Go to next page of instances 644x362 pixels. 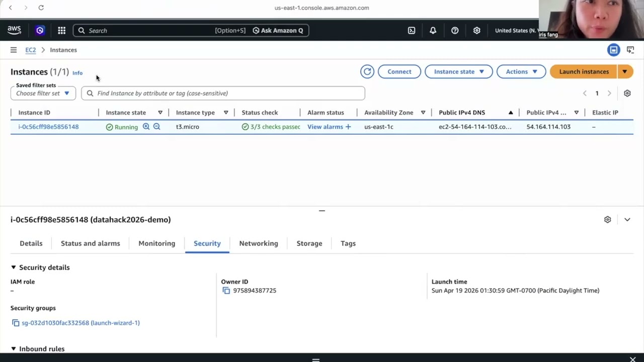tap(609, 93)
